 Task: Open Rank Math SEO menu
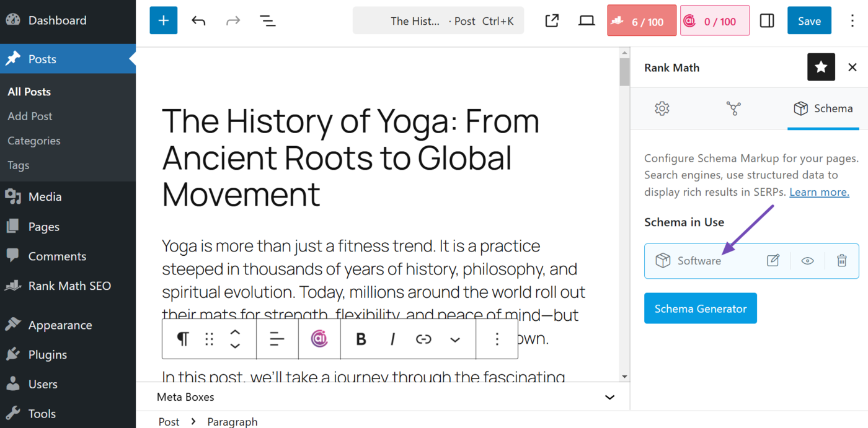[68, 286]
